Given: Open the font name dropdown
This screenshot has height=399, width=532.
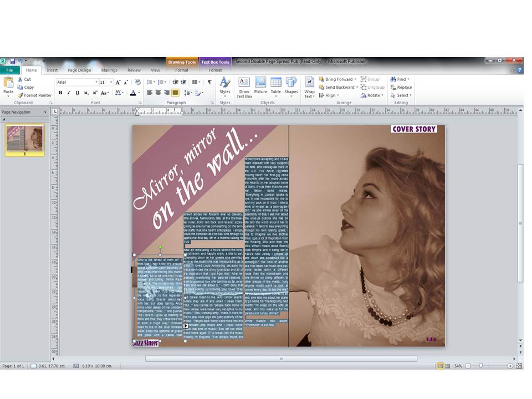Looking at the screenshot, I should tap(96, 81).
